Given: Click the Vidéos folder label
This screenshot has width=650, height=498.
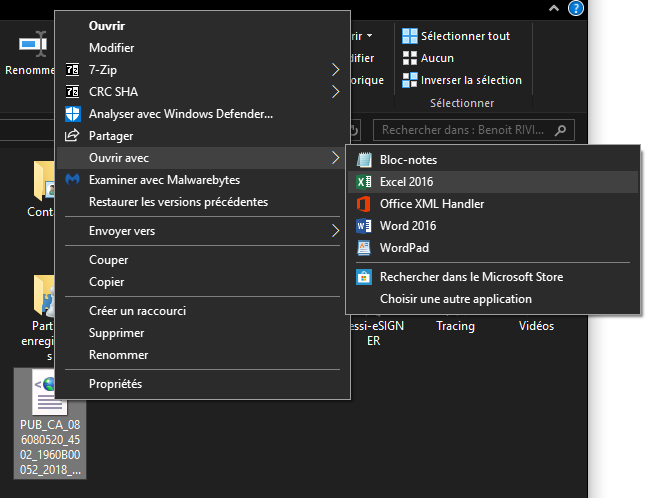Looking at the screenshot, I should (x=536, y=326).
